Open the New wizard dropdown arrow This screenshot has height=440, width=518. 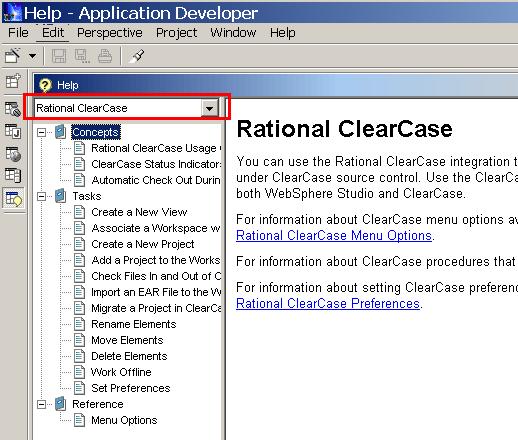pyautogui.click(x=32, y=56)
